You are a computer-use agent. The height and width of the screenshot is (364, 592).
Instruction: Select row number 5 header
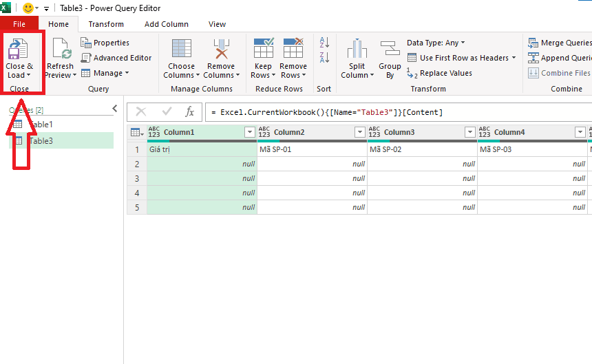coord(137,208)
